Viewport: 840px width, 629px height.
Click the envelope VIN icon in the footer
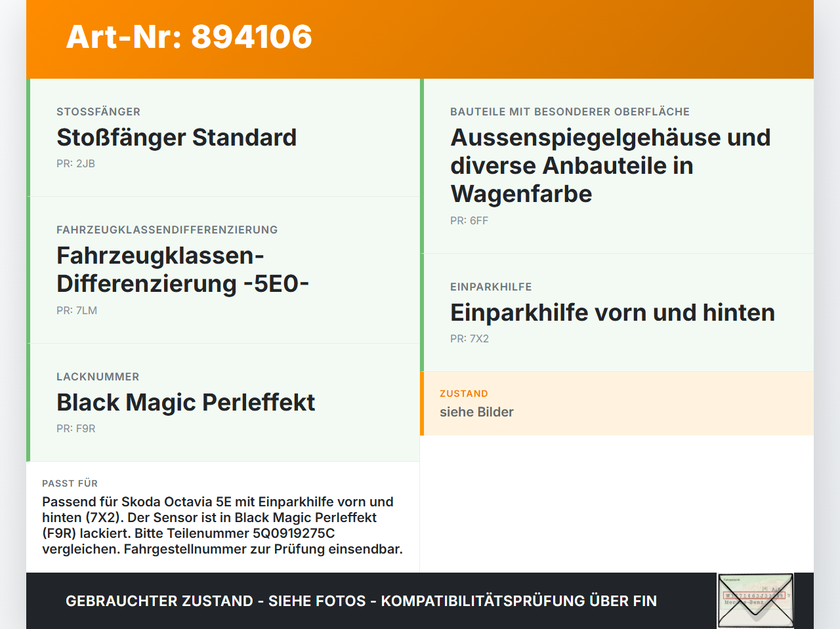tap(755, 601)
